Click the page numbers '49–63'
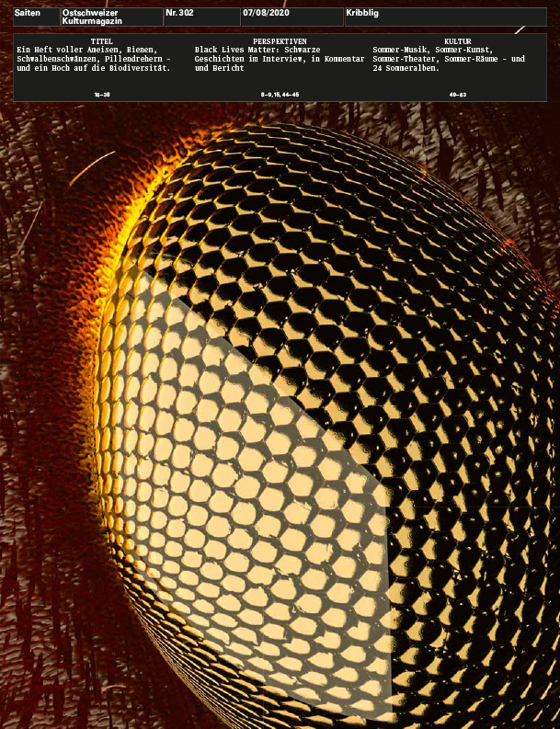Image resolution: width=560 pixels, height=729 pixels. coord(458,95)
